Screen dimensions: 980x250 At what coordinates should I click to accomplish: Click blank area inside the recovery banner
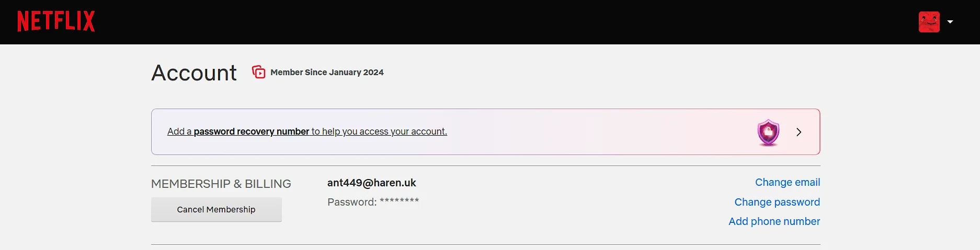601,132
